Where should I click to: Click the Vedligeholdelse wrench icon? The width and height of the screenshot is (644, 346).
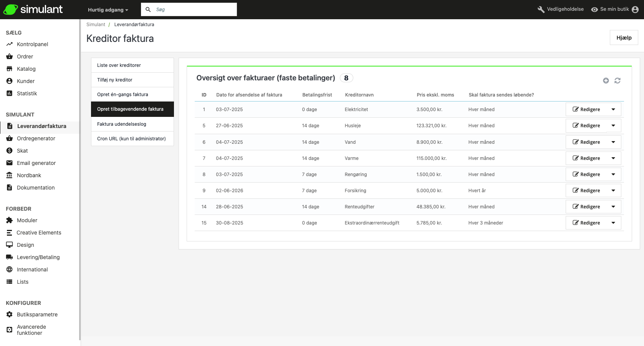pyautogui.click(x=541, y=10)
